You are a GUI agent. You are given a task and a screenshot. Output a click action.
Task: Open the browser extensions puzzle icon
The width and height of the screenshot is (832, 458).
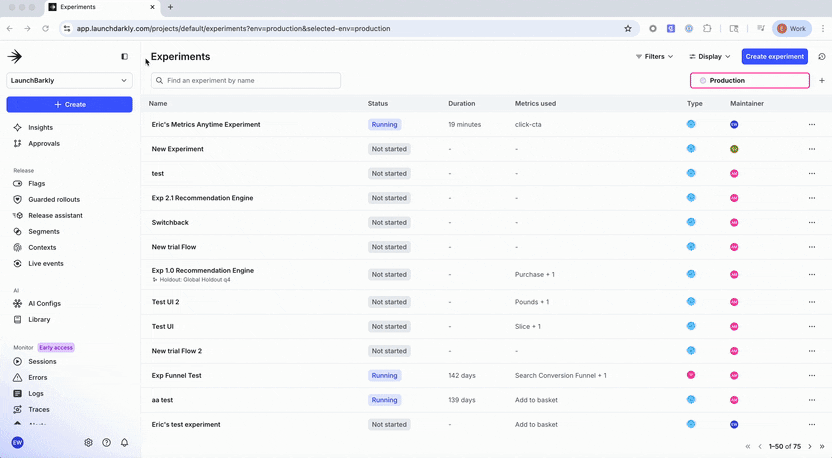(x=707, y=29)
